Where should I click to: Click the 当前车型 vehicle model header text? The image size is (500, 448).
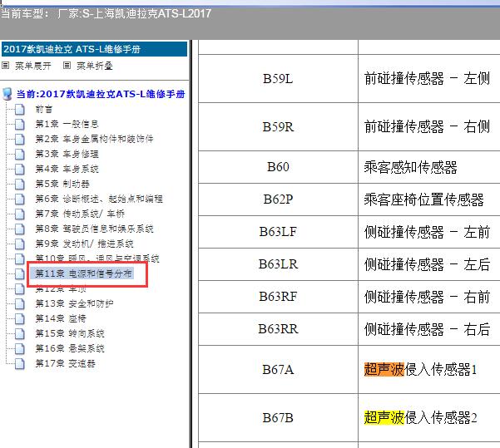pos(106,13)
